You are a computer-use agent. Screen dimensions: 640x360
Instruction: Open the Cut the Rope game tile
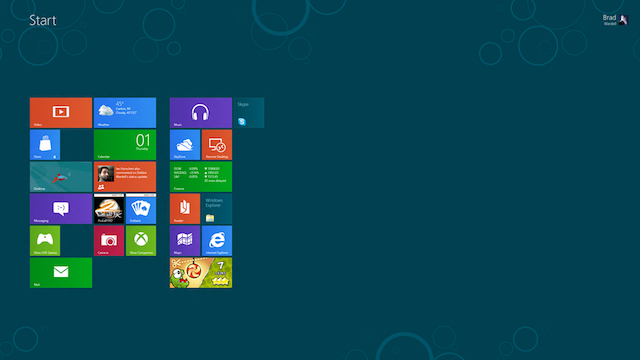pyautogui.click(x=201, y=273)
